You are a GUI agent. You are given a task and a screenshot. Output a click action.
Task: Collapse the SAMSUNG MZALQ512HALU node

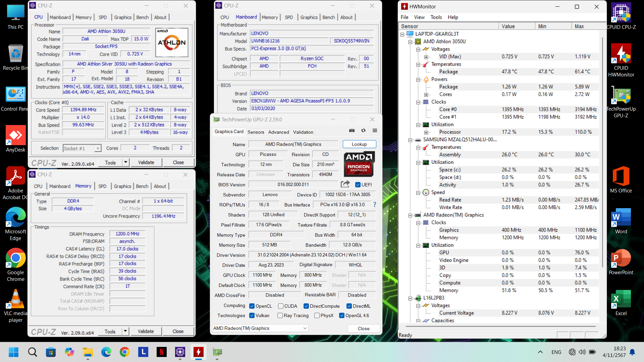tap(410, 140)
